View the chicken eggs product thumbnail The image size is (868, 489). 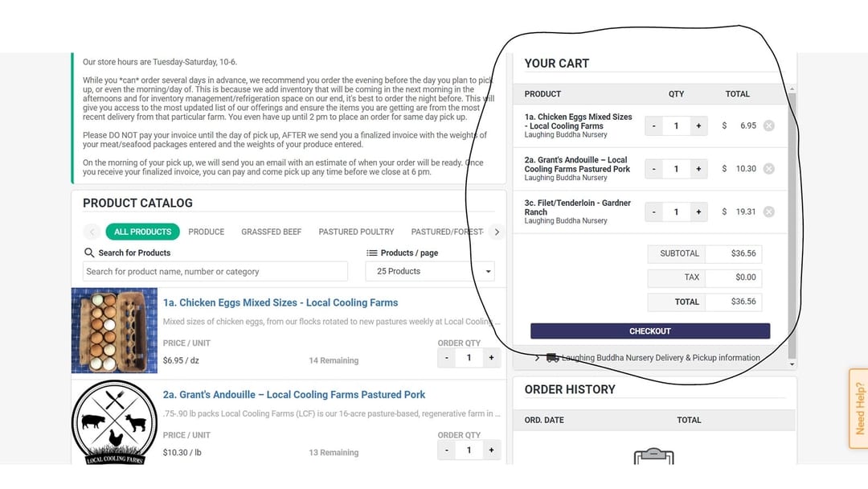115,331
